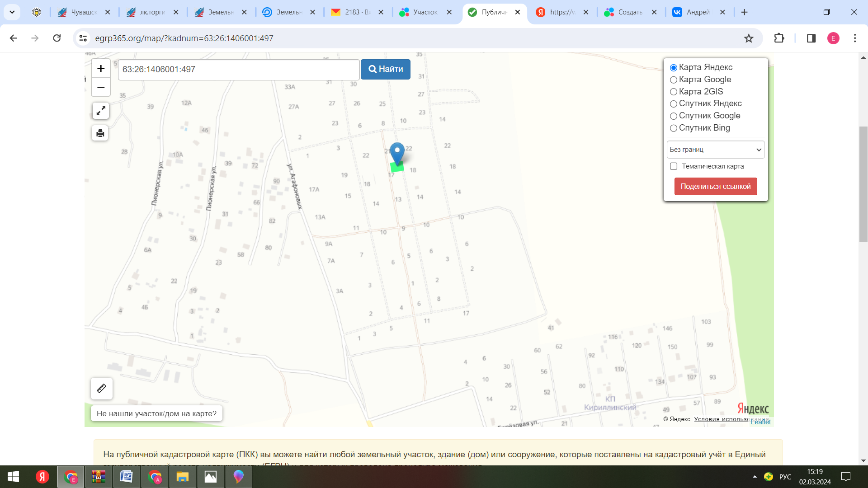This screenshot has height=488, width=868.
Task: Reload the page
Action: [x=57, y=38]
